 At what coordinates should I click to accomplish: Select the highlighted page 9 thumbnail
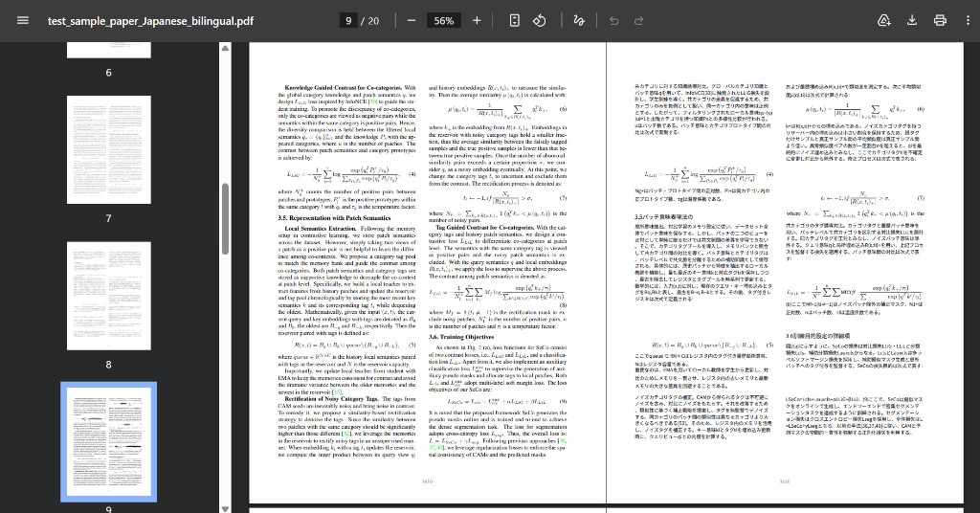109,442
